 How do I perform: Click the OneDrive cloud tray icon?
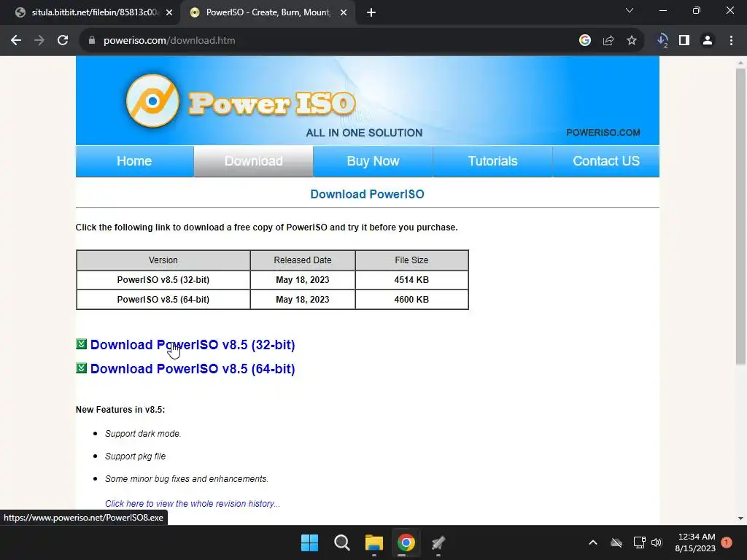(x=616, y=542)
